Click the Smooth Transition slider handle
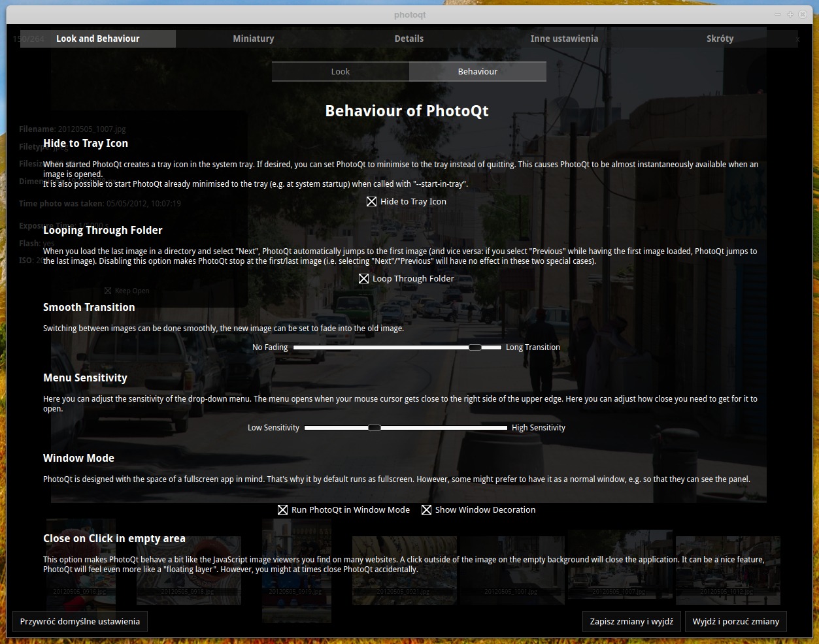 [x=475, y=347]
